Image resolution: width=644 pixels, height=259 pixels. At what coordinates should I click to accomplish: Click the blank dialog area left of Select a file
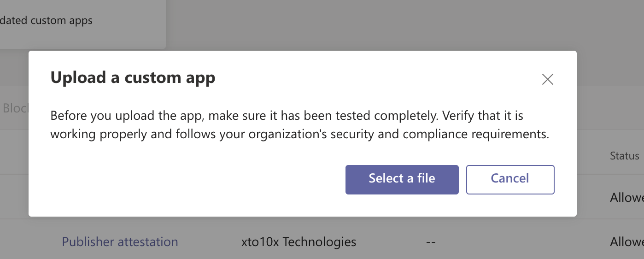pyautogui.click(x=193, y=179)
